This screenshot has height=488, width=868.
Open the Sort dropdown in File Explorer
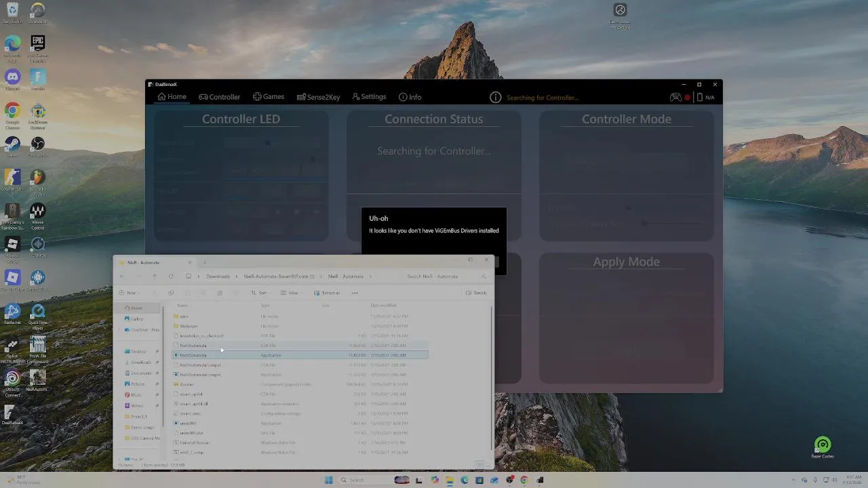click(x=260, y=293)
